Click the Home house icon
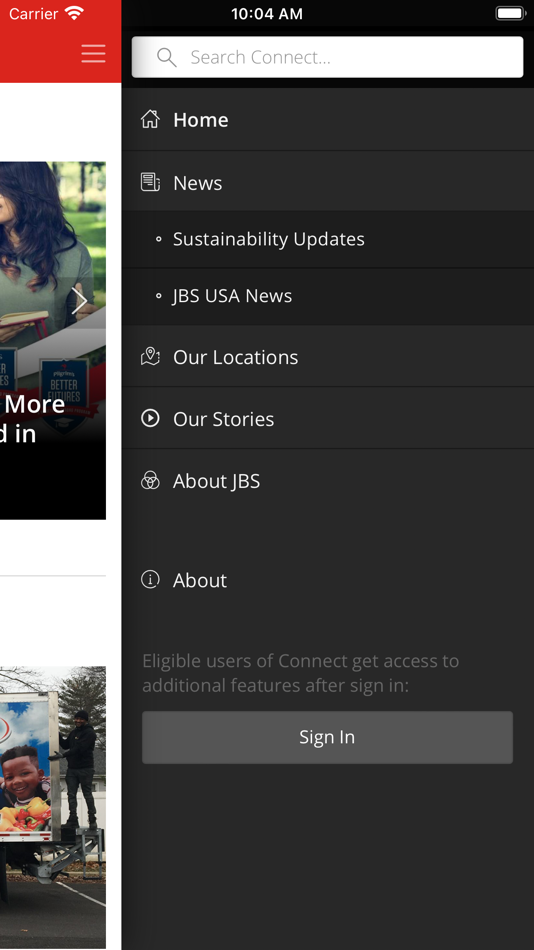 tap(150, 119)
